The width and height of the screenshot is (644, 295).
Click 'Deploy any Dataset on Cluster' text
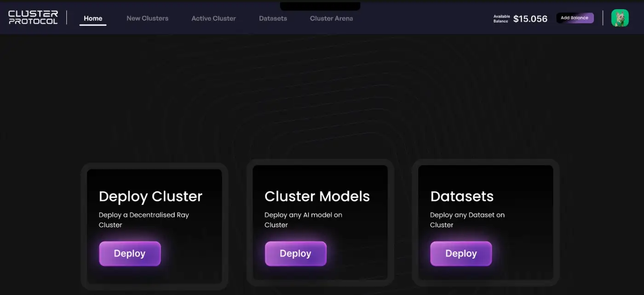click(467, 220)
